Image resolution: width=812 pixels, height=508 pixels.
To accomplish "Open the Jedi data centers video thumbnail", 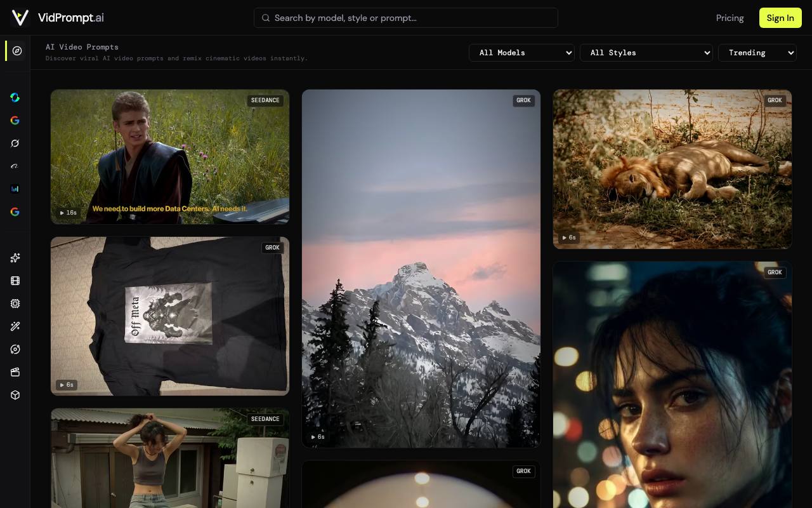I will click(170, 157).
